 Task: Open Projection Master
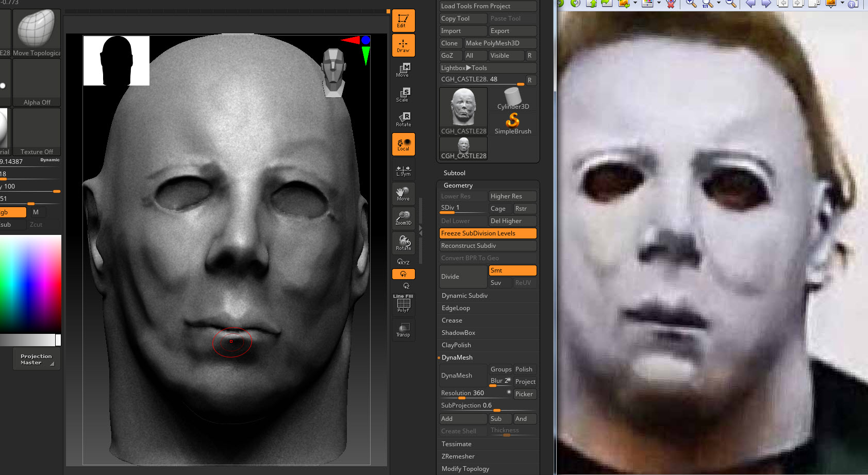pos(36,359)
